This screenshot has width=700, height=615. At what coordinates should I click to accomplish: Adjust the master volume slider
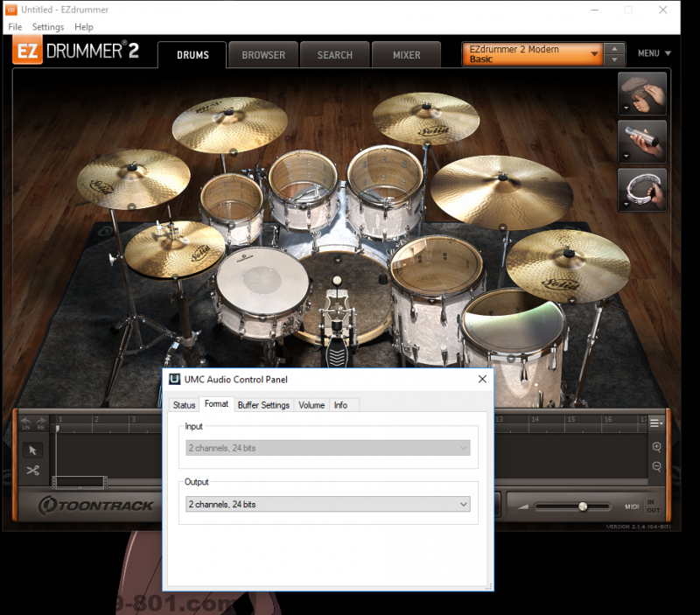click(x=582, y=507)
